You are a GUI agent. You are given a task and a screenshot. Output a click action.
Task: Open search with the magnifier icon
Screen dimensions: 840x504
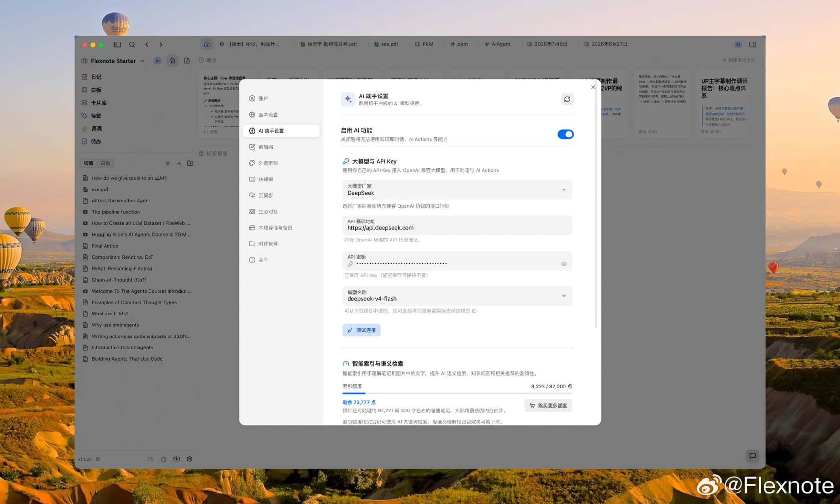132,45
